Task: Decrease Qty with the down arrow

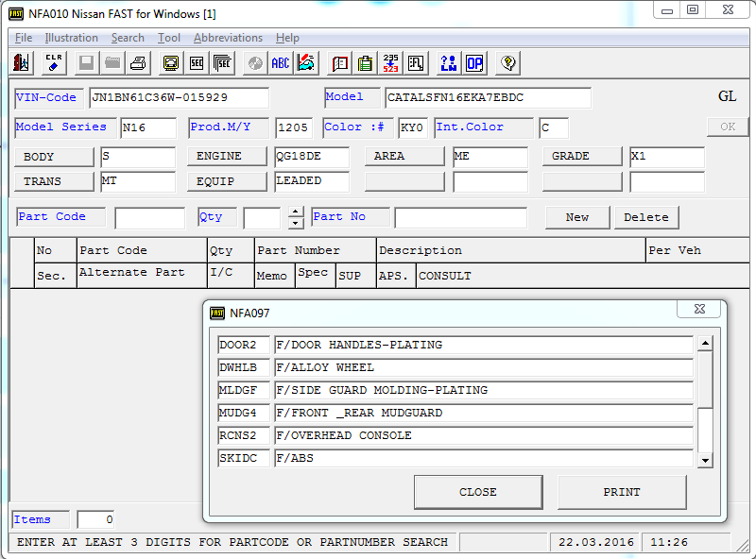Action: pyautogui.click(x=296, y=223)
